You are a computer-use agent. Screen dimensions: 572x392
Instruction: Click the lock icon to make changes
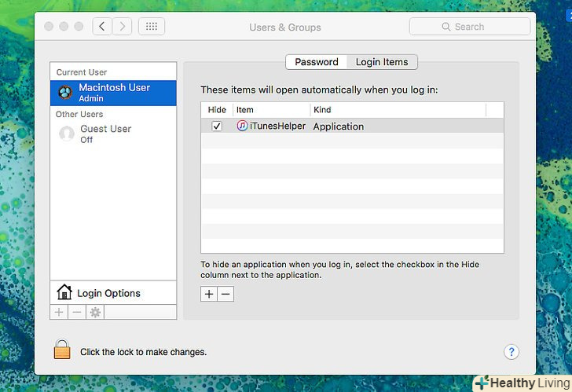62,350
